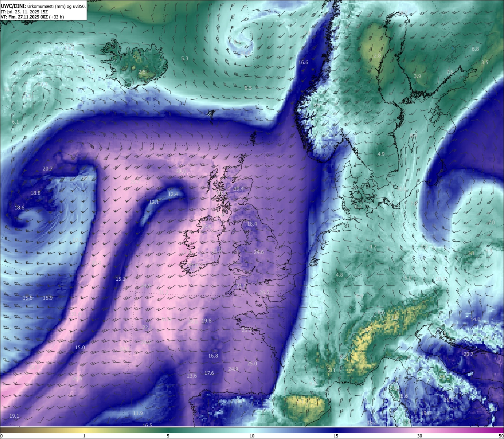Click the 4.7 value over Germany
This screenshot has width=504, height=439.
pos(373,247)
